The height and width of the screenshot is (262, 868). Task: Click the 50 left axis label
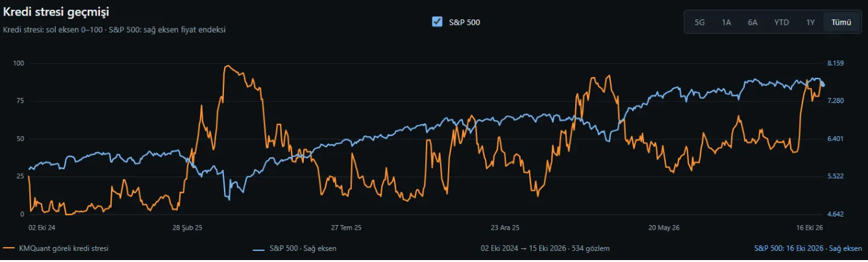[x=20, y=138]
